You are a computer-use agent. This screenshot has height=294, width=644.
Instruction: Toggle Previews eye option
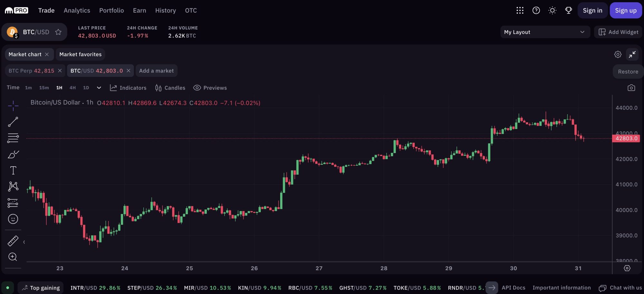click(x=210, y=88)
